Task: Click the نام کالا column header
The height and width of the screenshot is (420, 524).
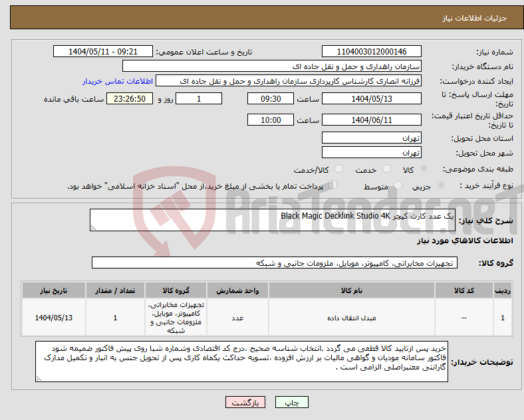Action: [352, 290]
